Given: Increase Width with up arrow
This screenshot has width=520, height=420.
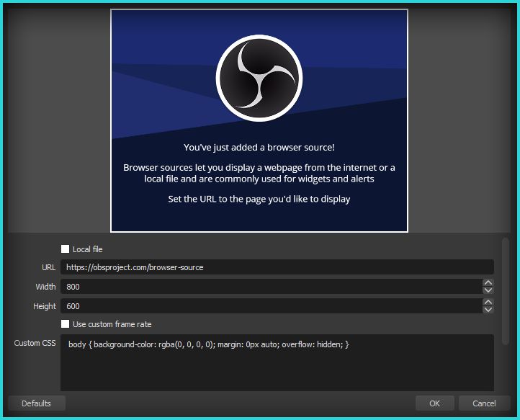Looking at the screenshot, I should 488,283.
